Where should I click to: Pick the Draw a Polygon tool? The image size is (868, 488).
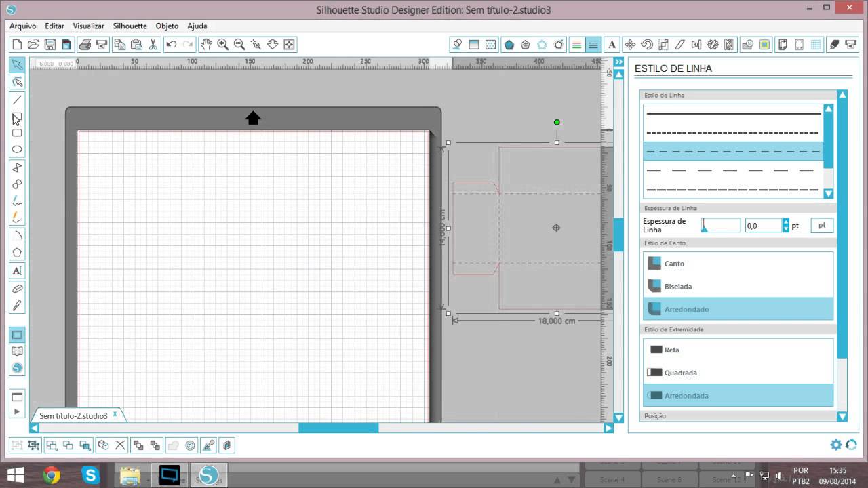click(17, 167)
